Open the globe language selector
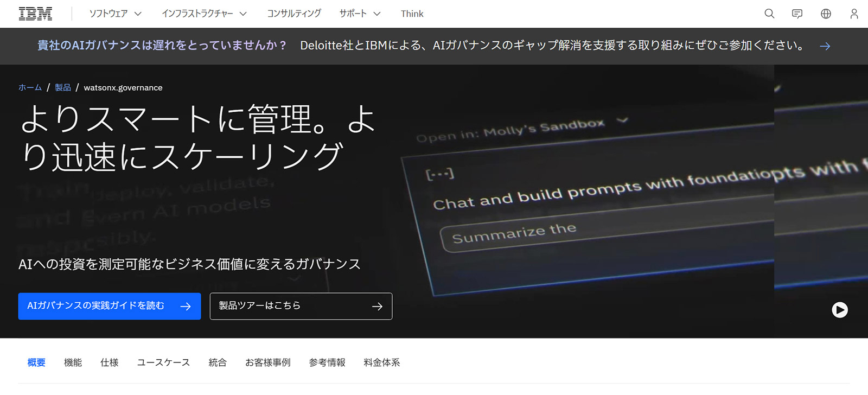The image size is (868, 395). click(x=826, y=14)
